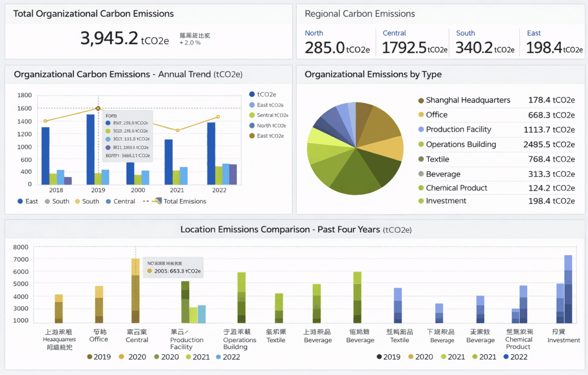This screenshot has width=588, height=375.
Task: Expand the Operations Building 2485.5 tCO2e row
Action: pyautogui.click(x=497, y=144)
